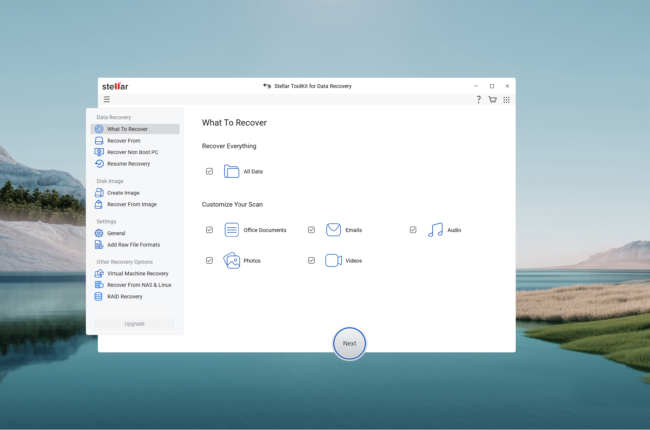This screenshot has height=430, width=650.
Task: Select Virtual Machine Recovery in sidebar
Action: 137,273
